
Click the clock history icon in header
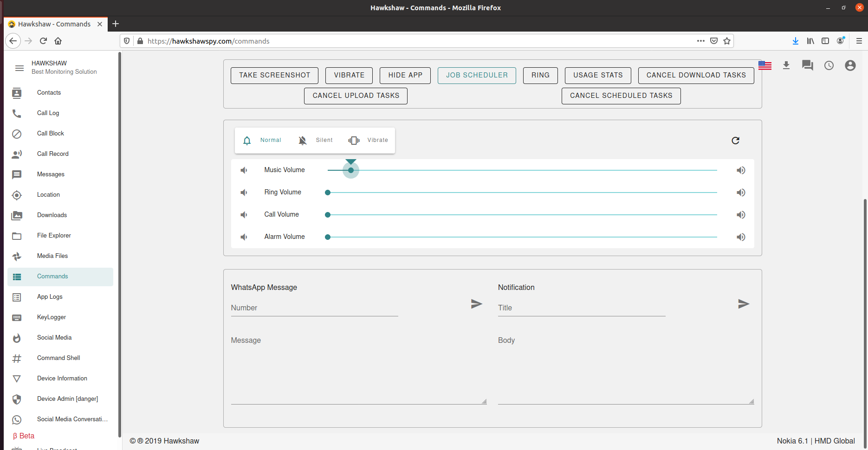[829, 65]
